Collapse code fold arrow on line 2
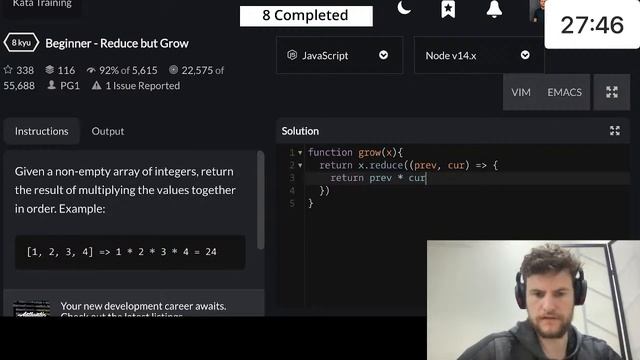Screen dimensions: 640x360 300,165
